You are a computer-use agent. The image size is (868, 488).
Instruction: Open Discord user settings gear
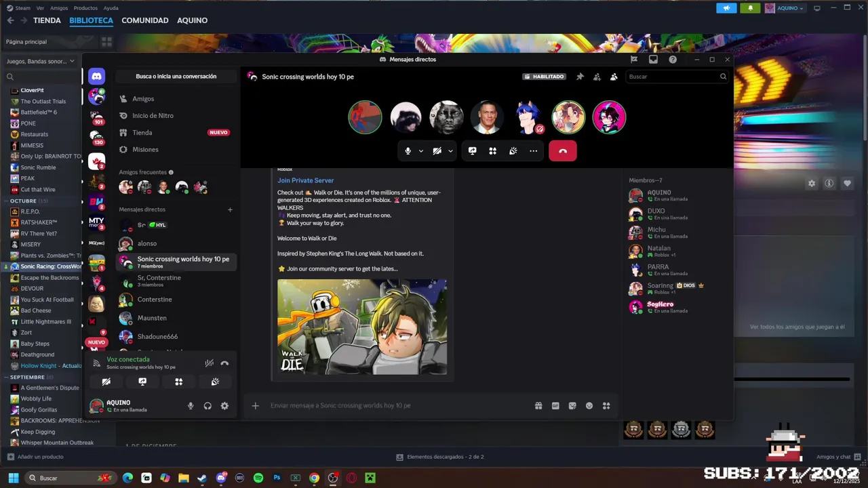pyautogui.click(x=224, y=406)
